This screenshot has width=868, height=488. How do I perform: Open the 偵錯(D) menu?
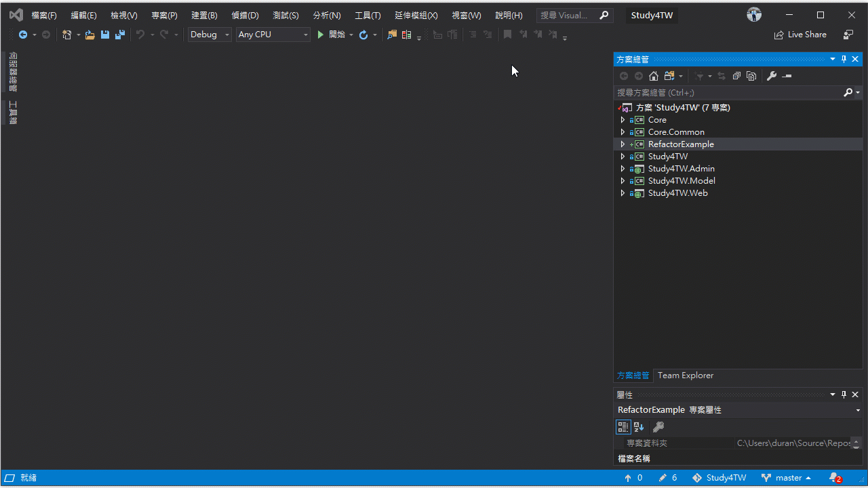tap(245, 15)
